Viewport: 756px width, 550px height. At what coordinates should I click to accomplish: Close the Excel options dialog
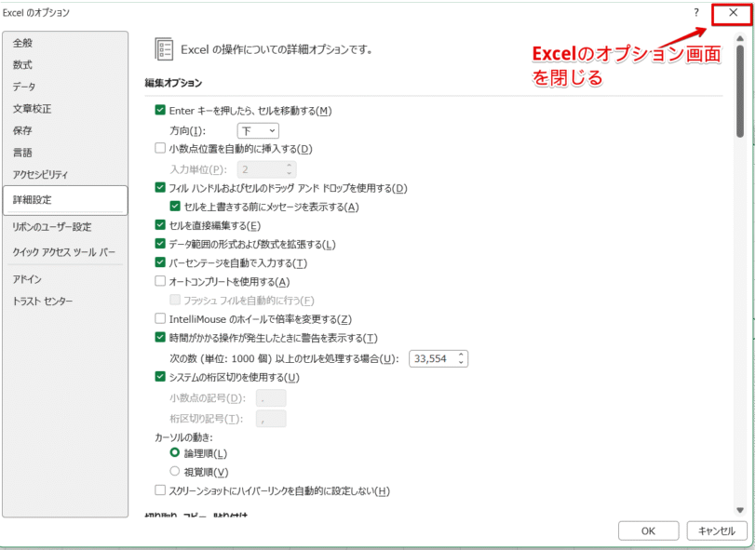[733, 12]
